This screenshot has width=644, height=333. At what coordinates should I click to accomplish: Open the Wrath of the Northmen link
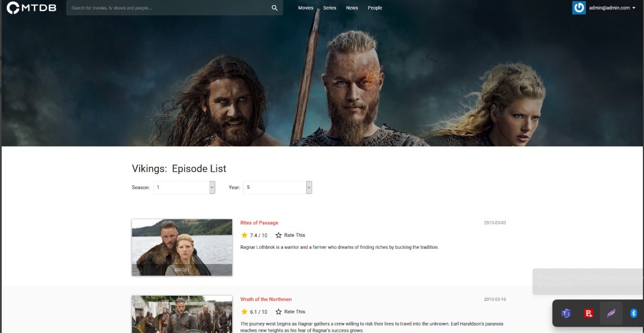coord(266,299)
